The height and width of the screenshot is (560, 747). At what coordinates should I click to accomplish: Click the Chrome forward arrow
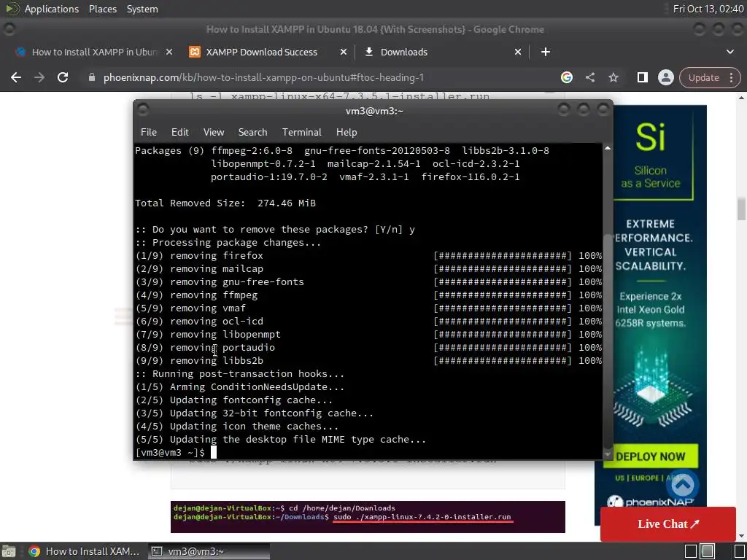[x=39, y=77]
